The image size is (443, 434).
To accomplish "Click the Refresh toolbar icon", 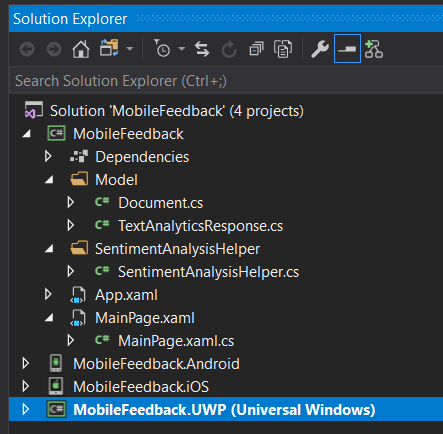I will point(229,50).
